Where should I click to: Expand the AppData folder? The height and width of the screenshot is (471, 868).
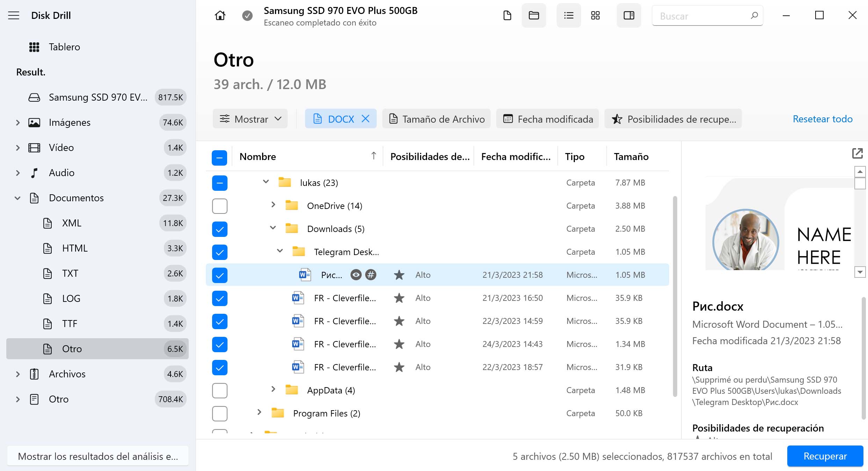coord(273,389)
